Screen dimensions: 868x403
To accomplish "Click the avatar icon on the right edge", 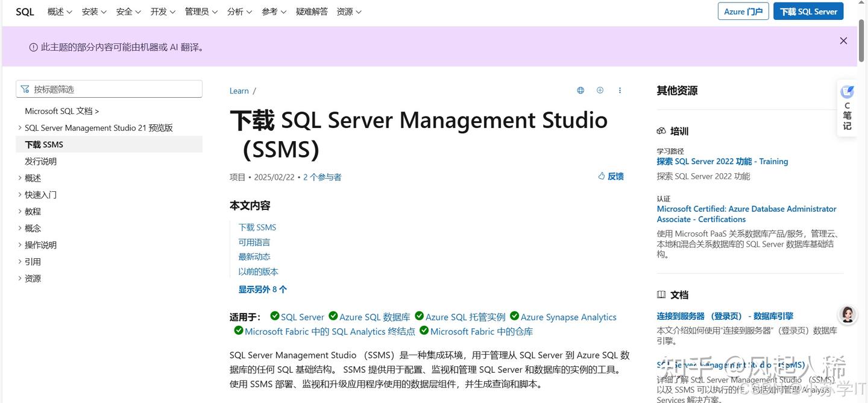I will (x=847, y=314).
